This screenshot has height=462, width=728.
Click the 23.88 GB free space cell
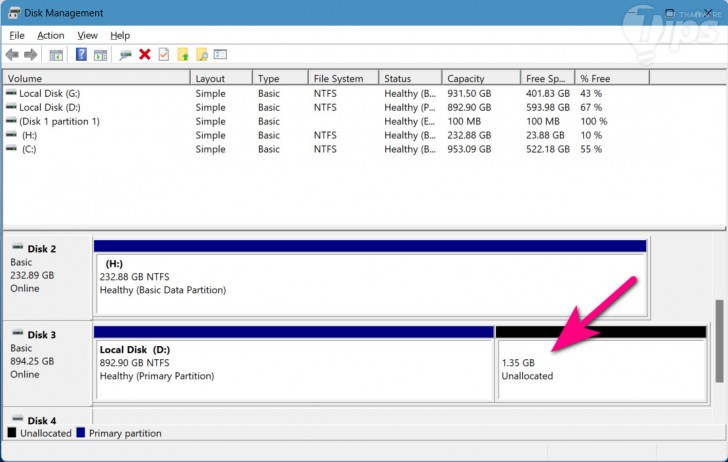pyautogui.click(x=545, y=135)
